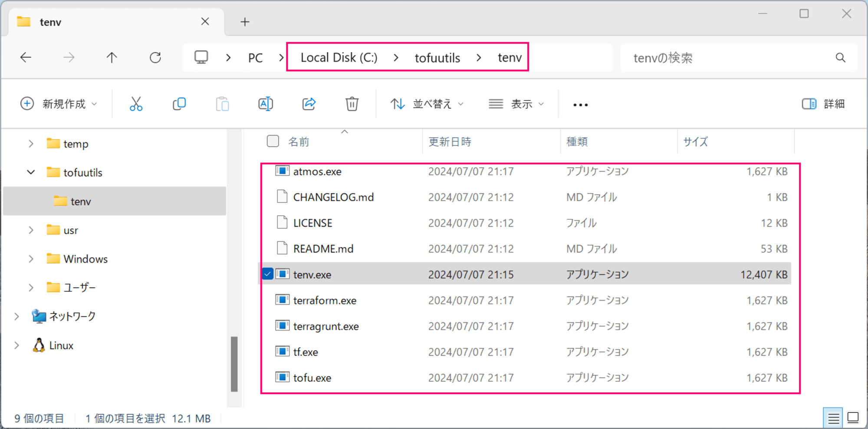Open the three-dot more options menu
868x429 pixels.
[581, 105]
